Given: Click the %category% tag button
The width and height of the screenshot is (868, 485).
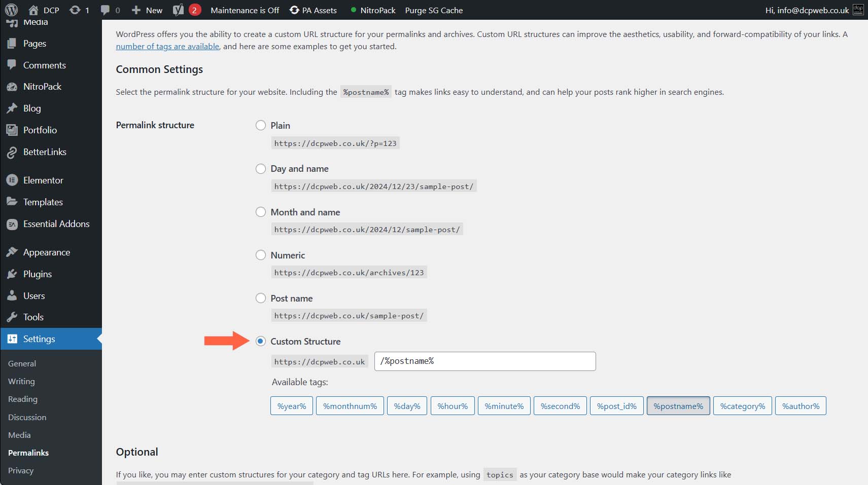Looking at the screenshot, I should (742, 406).
